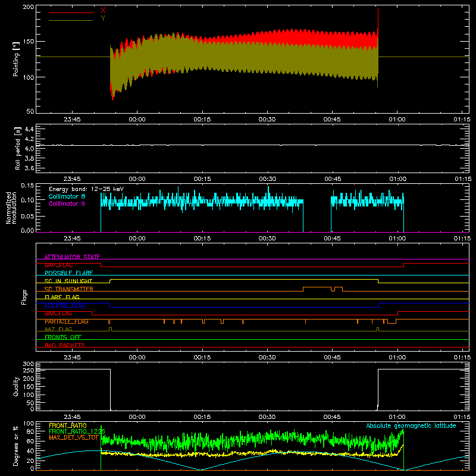The width and height of the screenshot is (476, 476).
Task: Click the ATTENUATOR_STATE flag label
Action: coord(72,257)
